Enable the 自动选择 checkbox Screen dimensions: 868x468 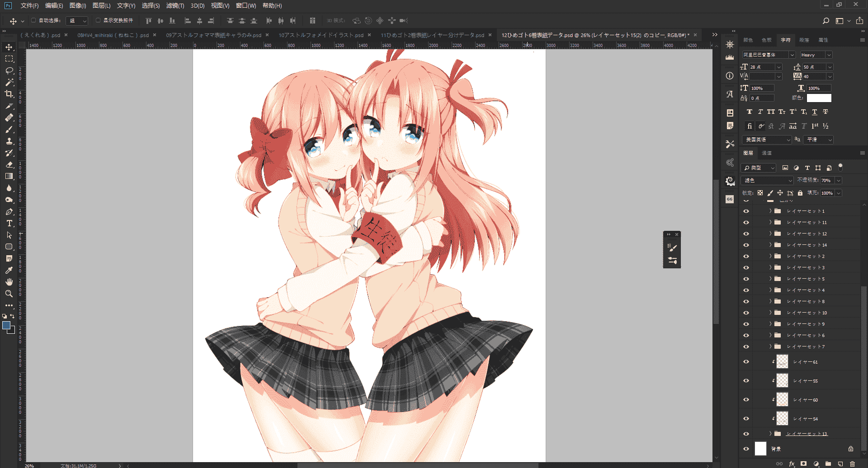[33, 20]
